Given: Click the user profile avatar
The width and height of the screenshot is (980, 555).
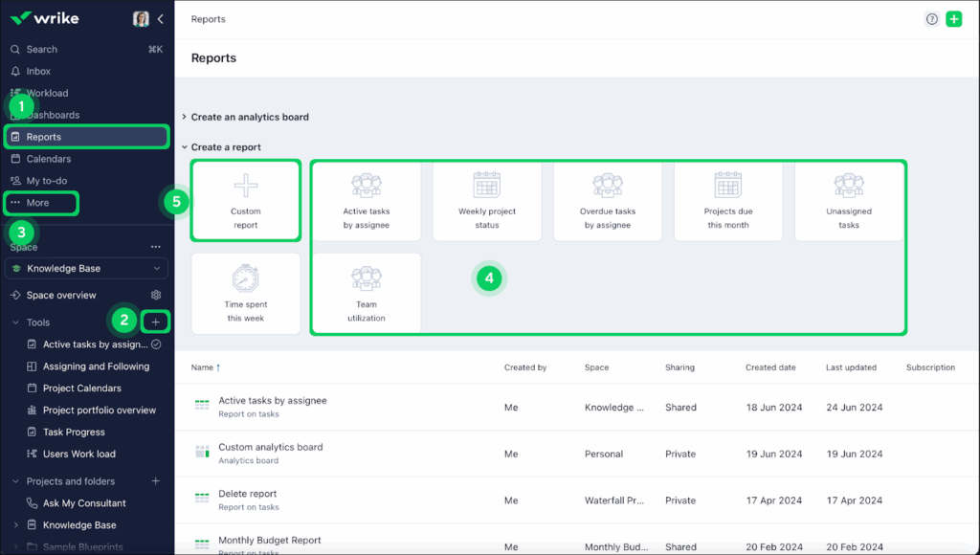Looking at the screenshot, I should (141, 19).
